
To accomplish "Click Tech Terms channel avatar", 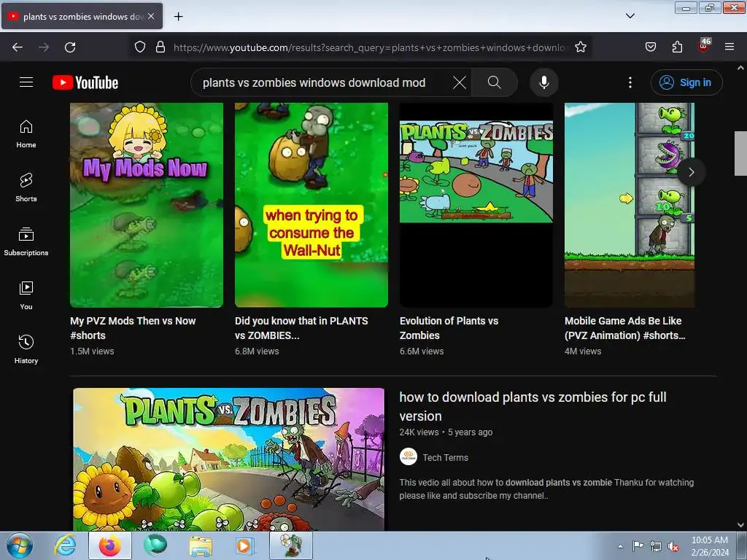I will [x=409, y=456].
